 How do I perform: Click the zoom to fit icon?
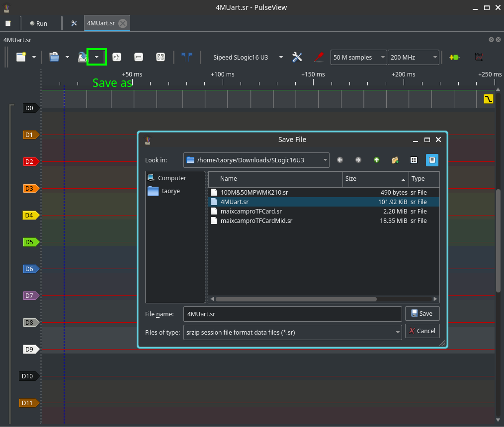click(161, 57)
